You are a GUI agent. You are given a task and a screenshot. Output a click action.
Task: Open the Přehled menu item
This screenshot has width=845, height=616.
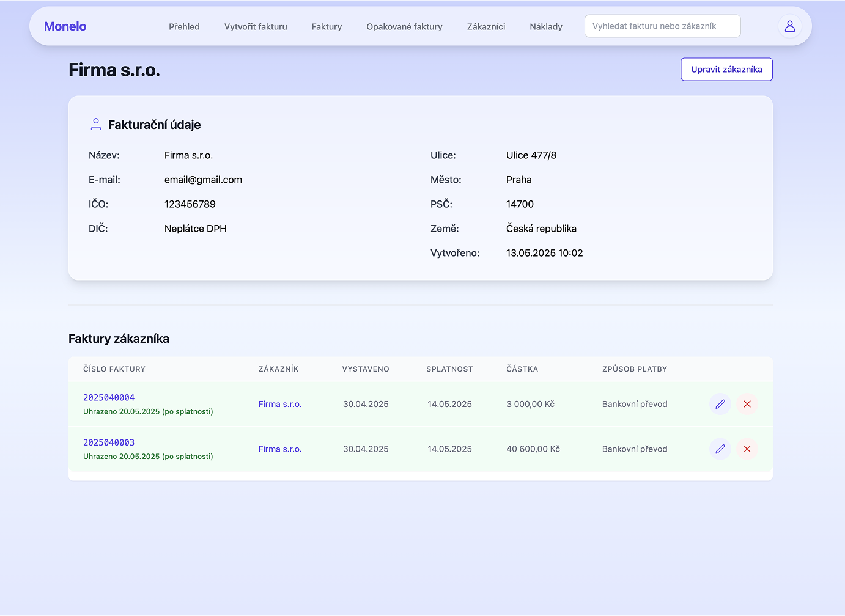[x=184, y=26]
